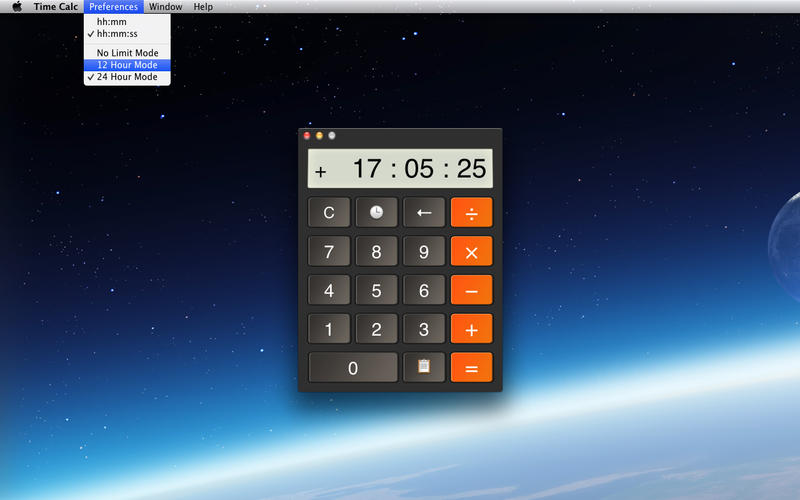Select the orange plus operator
The width and height of the screenshot is (800, 500).
click(471, 329)
